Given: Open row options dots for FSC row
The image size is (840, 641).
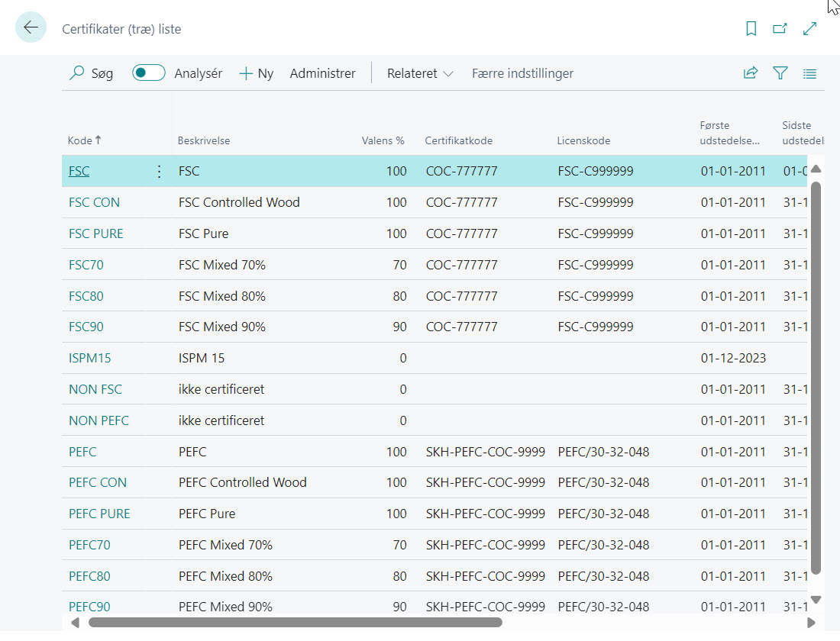Looking at the screenshot, I should pos(159,172).
